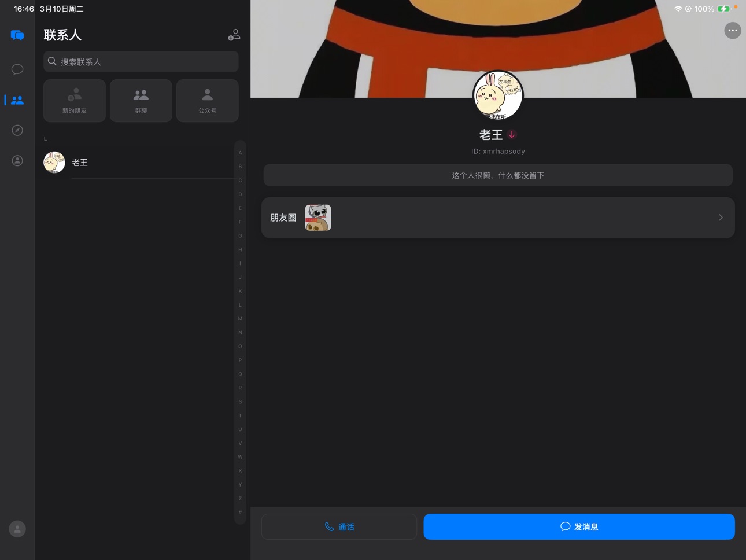Tap 老王's avatar in contact list
This screenshot has height=560, width=746.
(54, 163)
